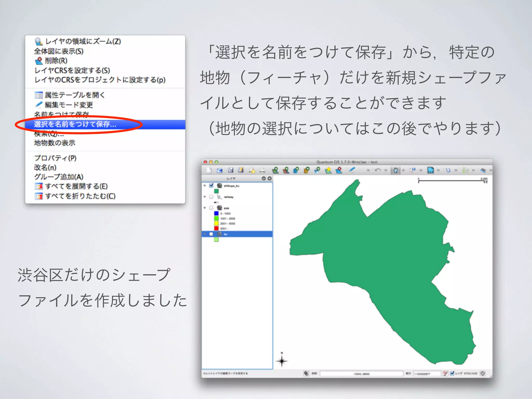This screenshot has height=399, width=532.
Task: Click the Add SpatiaLite Layer icon
Action: [x=307, y=170]
